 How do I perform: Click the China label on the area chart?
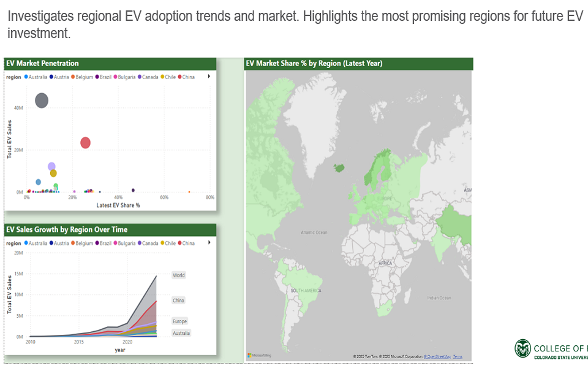[x=178, y=301]
